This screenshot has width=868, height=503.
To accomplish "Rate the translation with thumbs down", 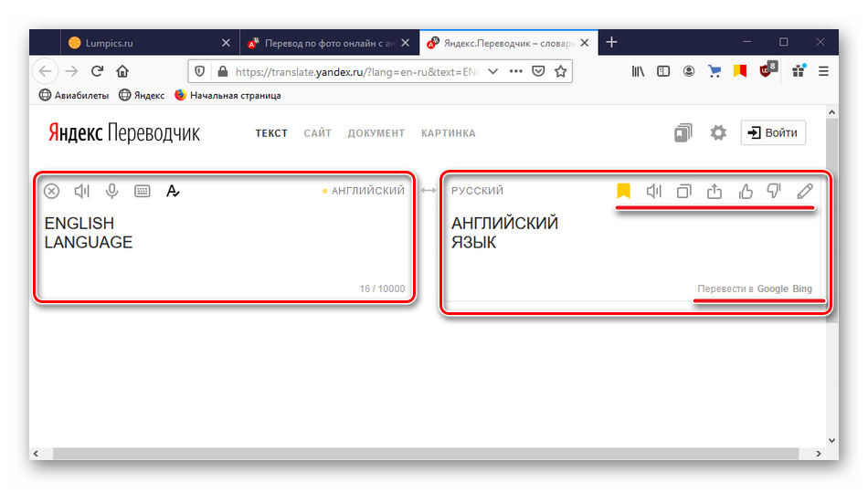I will pyautogui.click(x=774, y=191).
